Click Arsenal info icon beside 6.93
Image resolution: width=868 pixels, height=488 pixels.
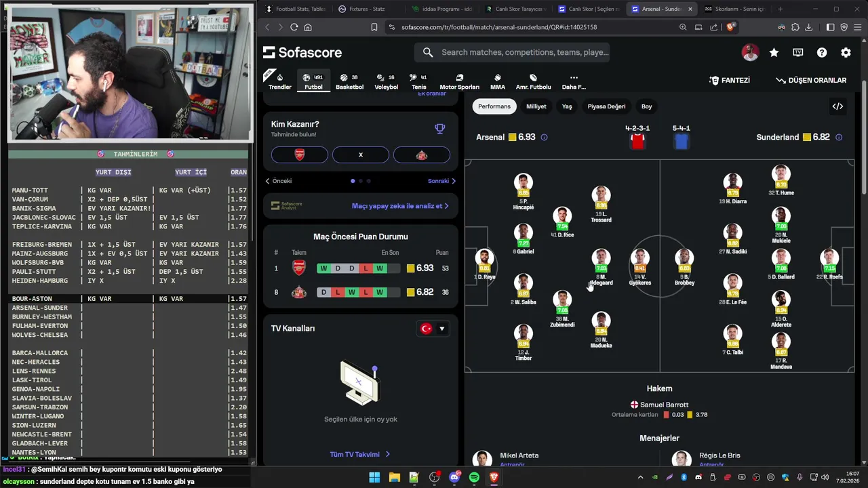[x=544, y=138]
